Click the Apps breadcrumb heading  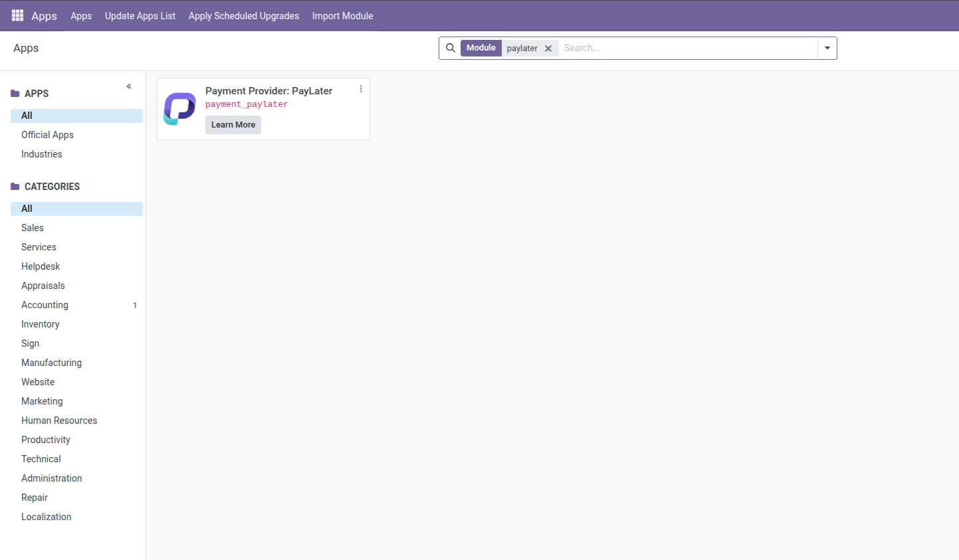pyautogui.click(x=26, y=48)
